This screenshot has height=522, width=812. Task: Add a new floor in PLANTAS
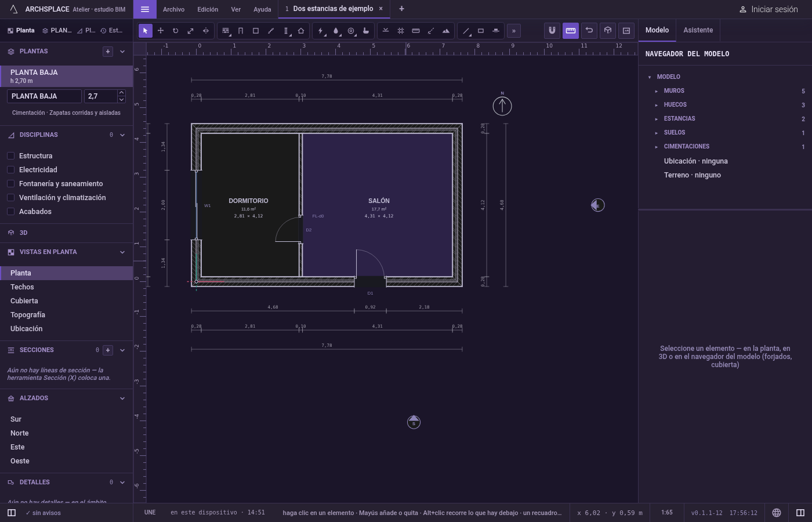(108, 52)
